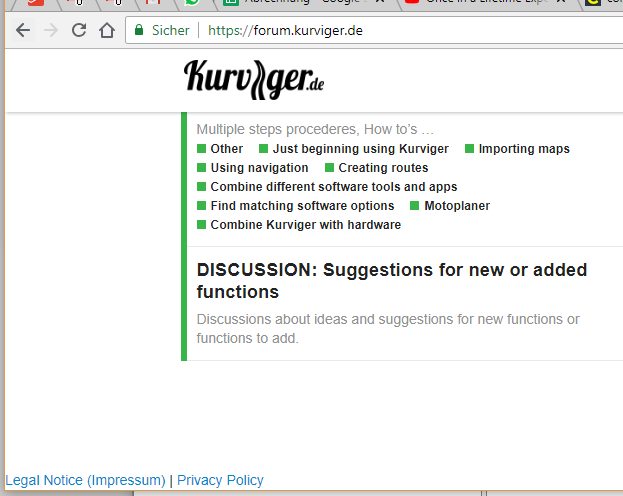
Task: Click 'Discussions about ideas and suggestions' description text
Action: pyautogui.click(x=388, y=329)
